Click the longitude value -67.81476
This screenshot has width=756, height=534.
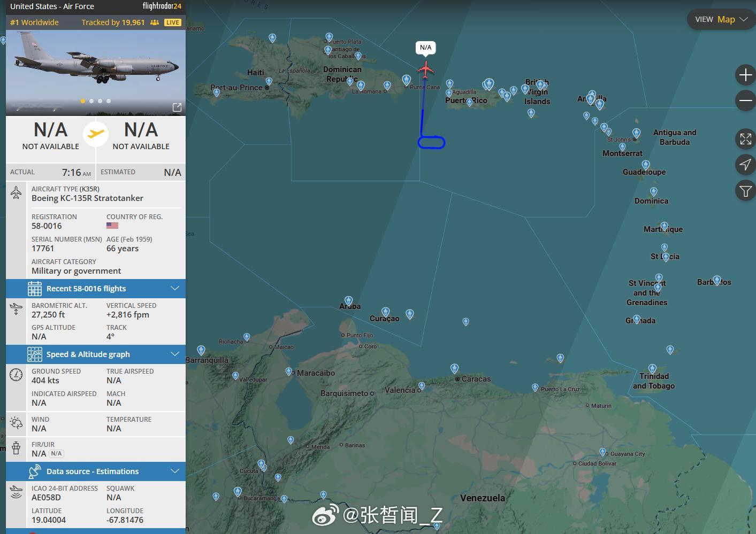(125, 520)
